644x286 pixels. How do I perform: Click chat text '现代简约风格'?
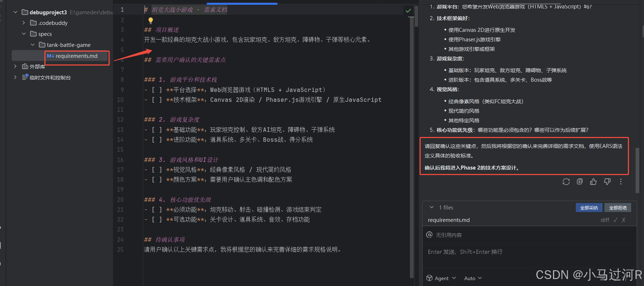464,111
